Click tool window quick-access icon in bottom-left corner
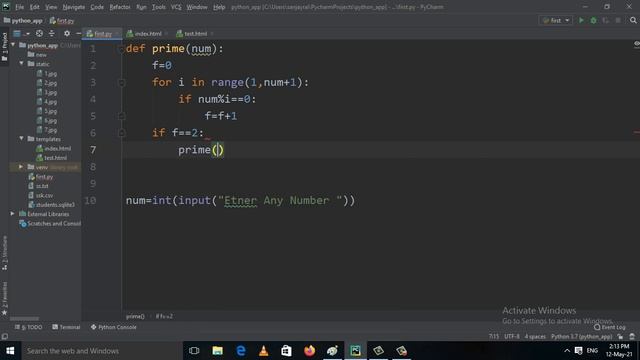The width and height of the screenshot is (640, 360). click(4, 336)
